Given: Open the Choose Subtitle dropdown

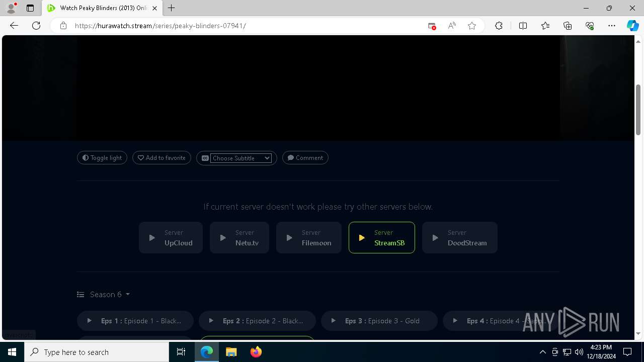Looking at the screenshot, I should (x=241, y=158).
